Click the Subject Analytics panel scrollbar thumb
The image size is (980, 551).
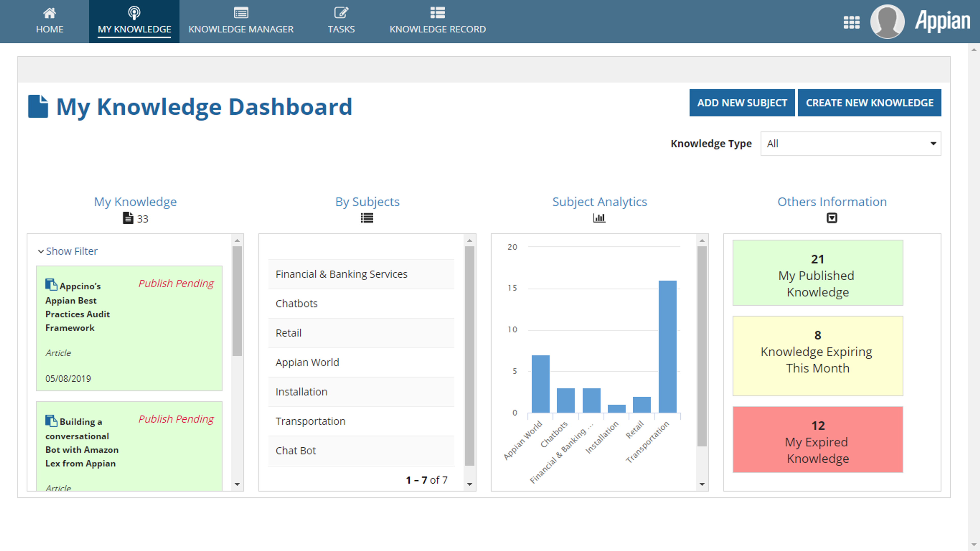click(x=702, y=346)
